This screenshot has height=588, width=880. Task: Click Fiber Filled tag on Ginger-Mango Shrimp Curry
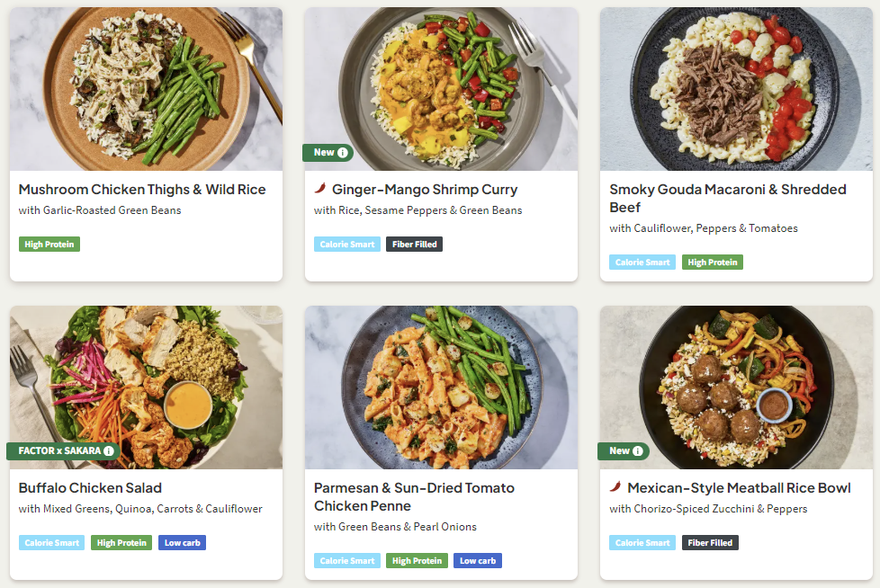(x=414, y=245)
